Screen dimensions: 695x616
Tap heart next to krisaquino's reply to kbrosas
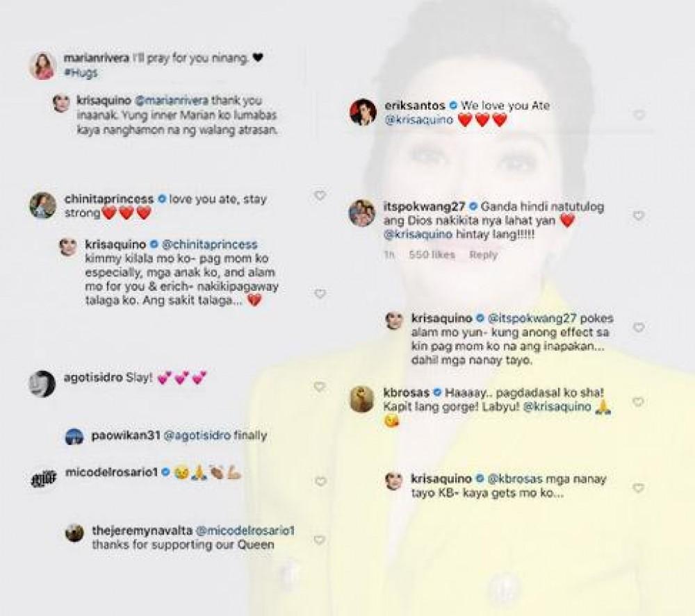(638, 488)
